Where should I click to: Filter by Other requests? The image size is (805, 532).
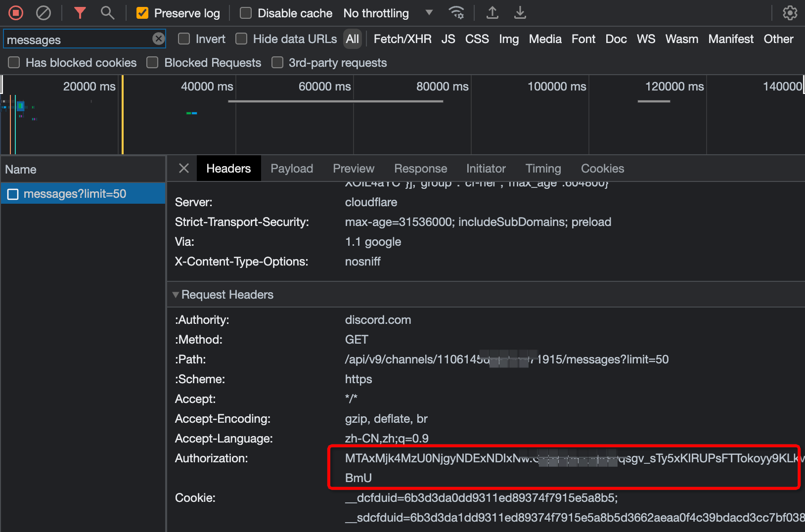[778, 39]
